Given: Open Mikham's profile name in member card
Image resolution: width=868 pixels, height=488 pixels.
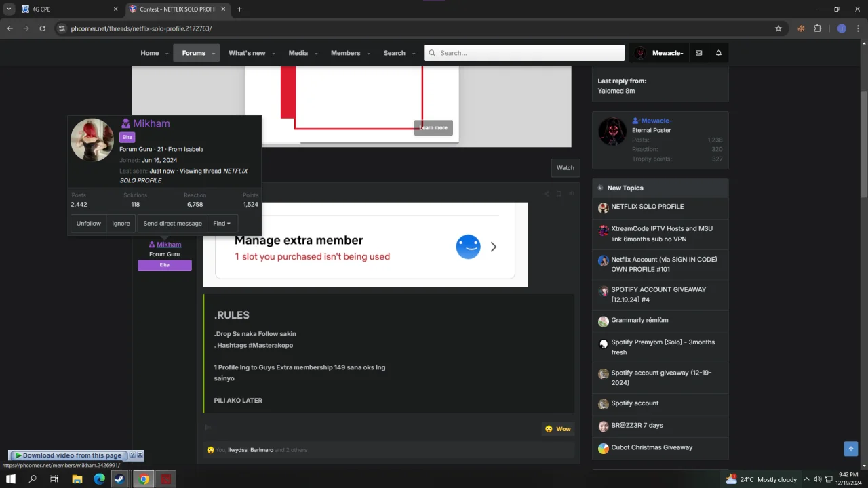Looking at the screenshot, I should (151, 123).
